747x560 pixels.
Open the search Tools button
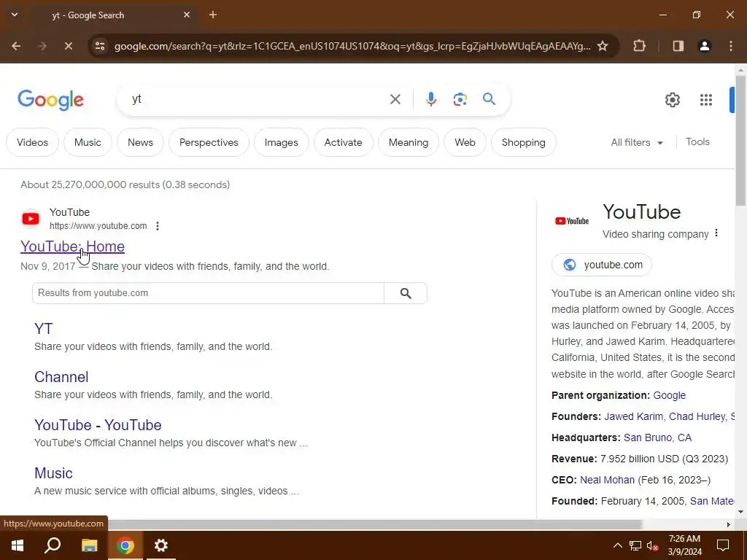point(697,142)
